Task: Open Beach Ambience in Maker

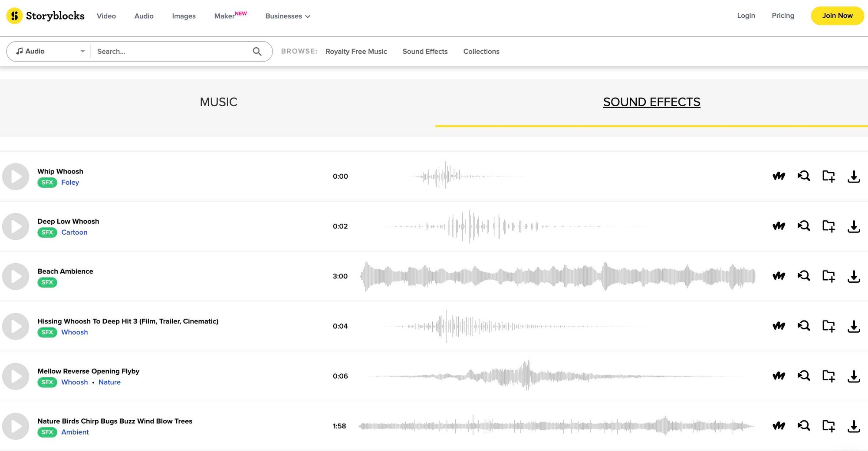Action: pyautogui.click(x=779, y=276)
